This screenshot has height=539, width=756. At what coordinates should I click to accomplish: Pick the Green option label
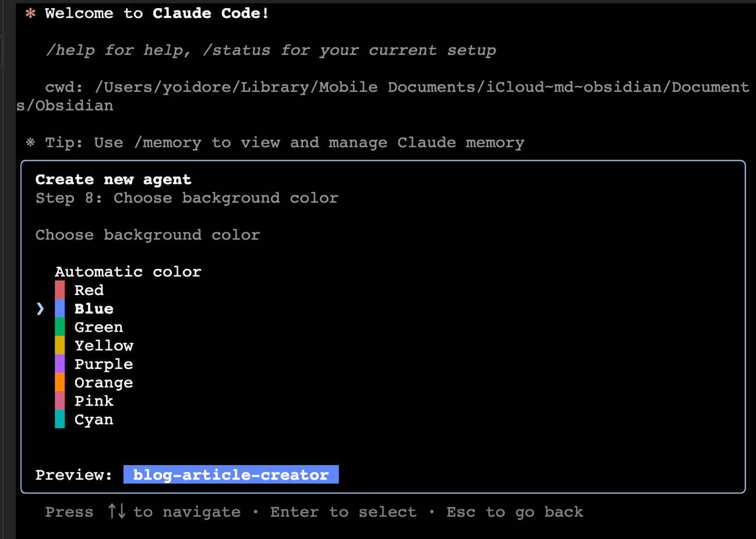(x=98, y=327)
